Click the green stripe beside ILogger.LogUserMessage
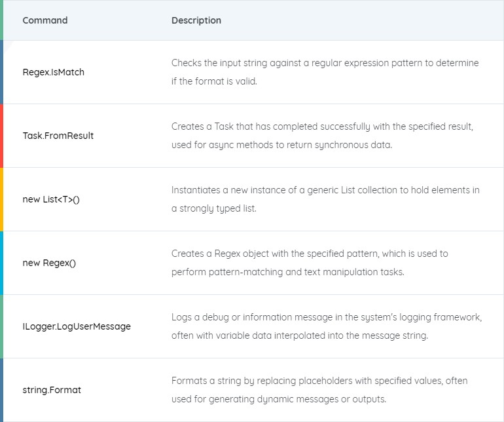 1,326
